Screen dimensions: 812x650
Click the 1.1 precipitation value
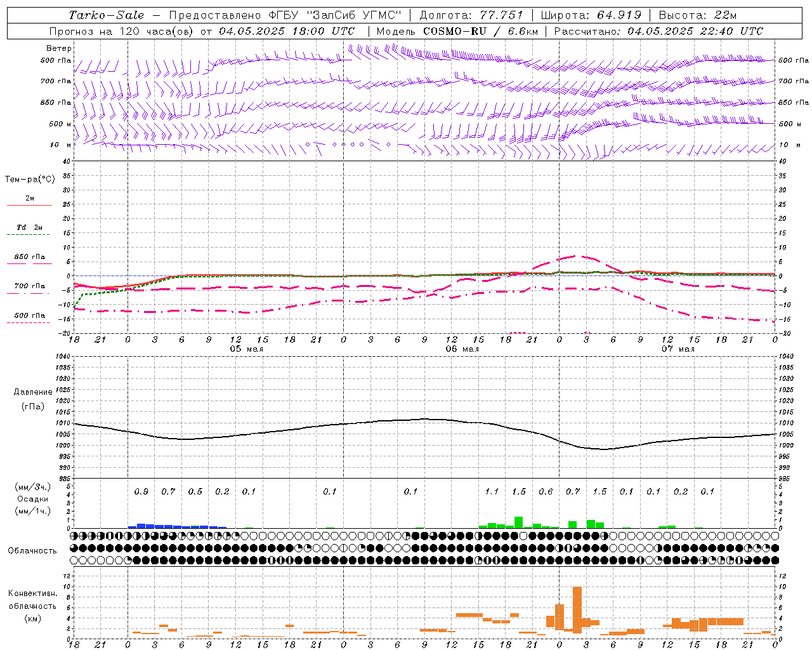492,491
